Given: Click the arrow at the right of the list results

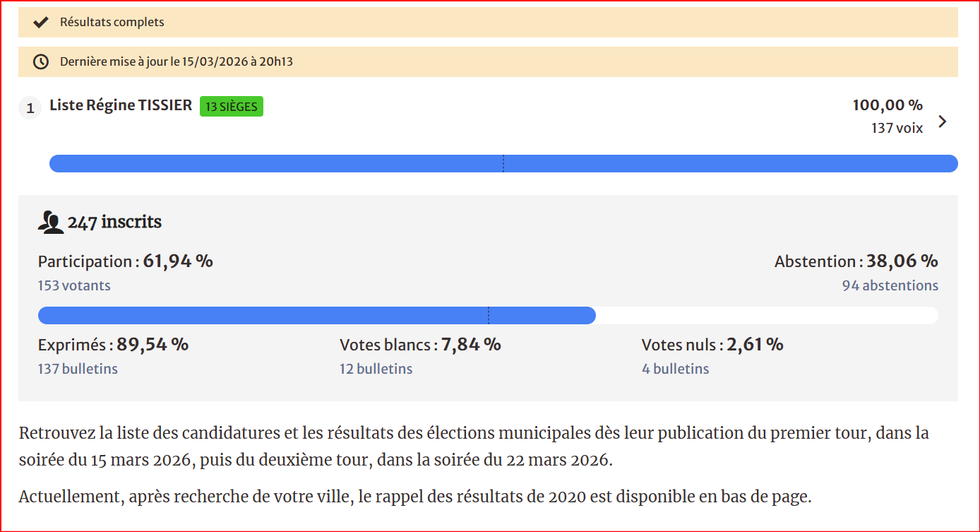Looking at the screenshot, I should tap(942, 121).
